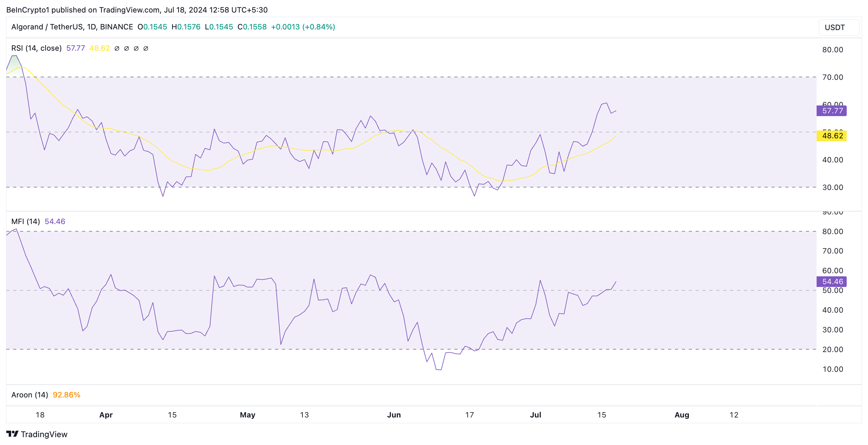
Task: Click the Aroon 92.86% value
Action: click(66, 395)
